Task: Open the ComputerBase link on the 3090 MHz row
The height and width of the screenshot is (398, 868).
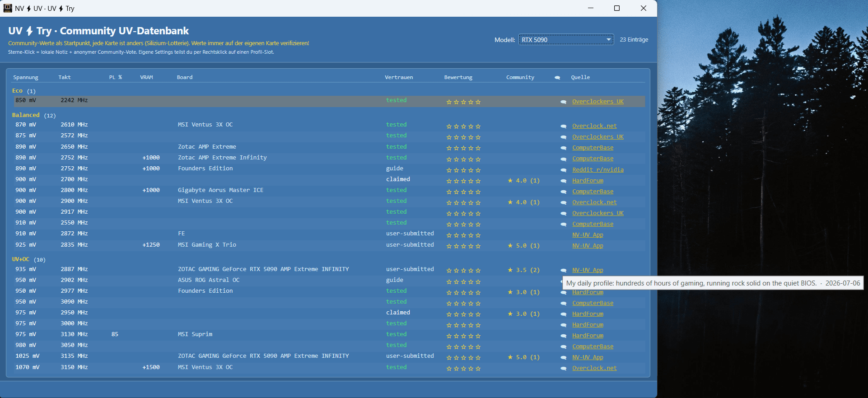Action: (x=593, y=303)
